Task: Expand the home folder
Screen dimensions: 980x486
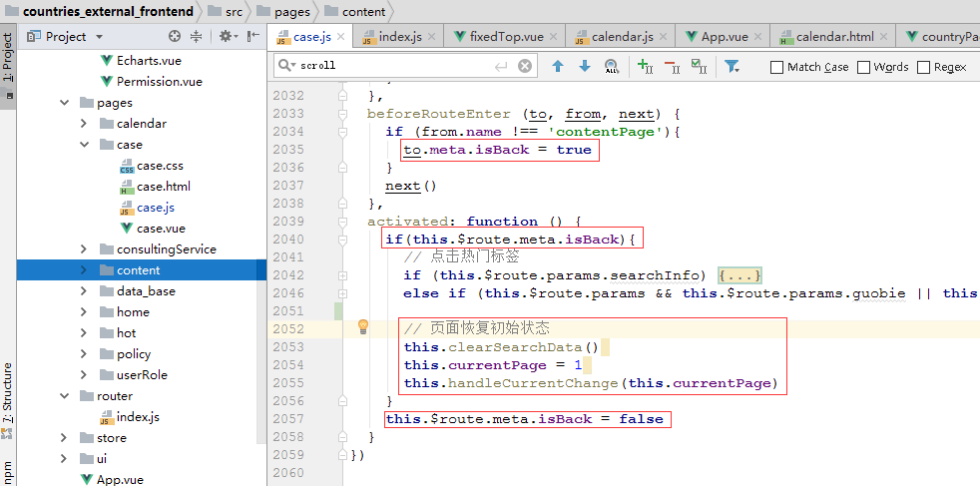Action: coord(84,311)
